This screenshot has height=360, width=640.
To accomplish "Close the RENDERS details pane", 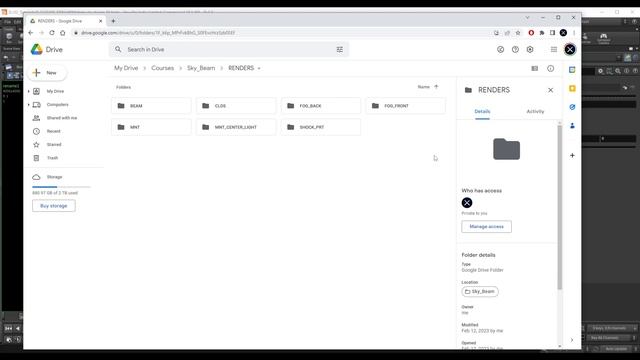I will 551,90.
